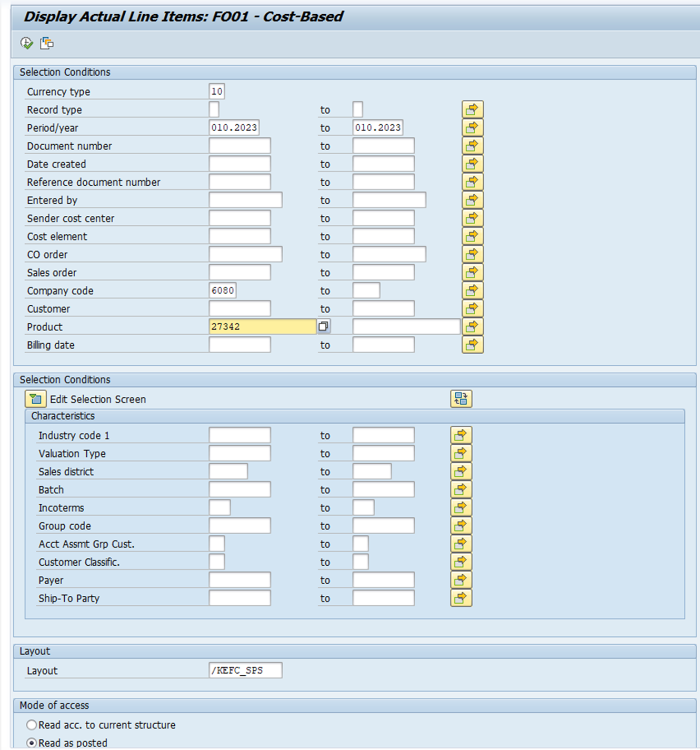Open multiple selection for Period/year
The height and width of the screenshot is (750, 700).
pos(472,128)
